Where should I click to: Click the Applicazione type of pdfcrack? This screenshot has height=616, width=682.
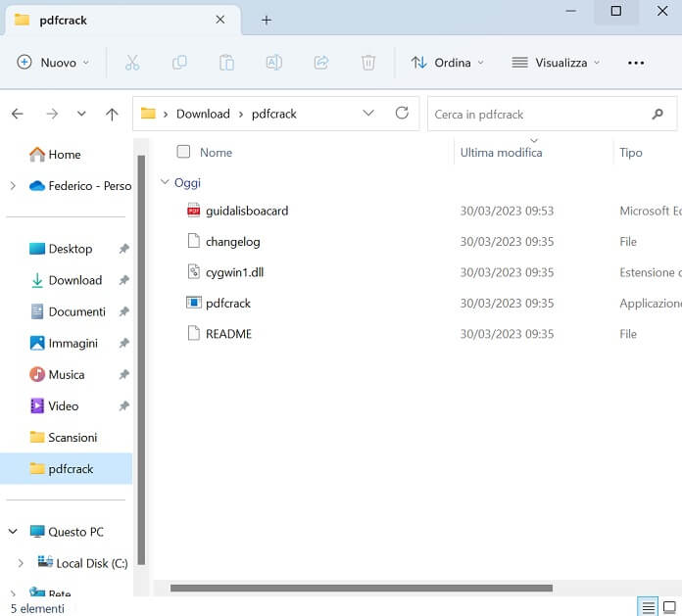pos(651,303)
